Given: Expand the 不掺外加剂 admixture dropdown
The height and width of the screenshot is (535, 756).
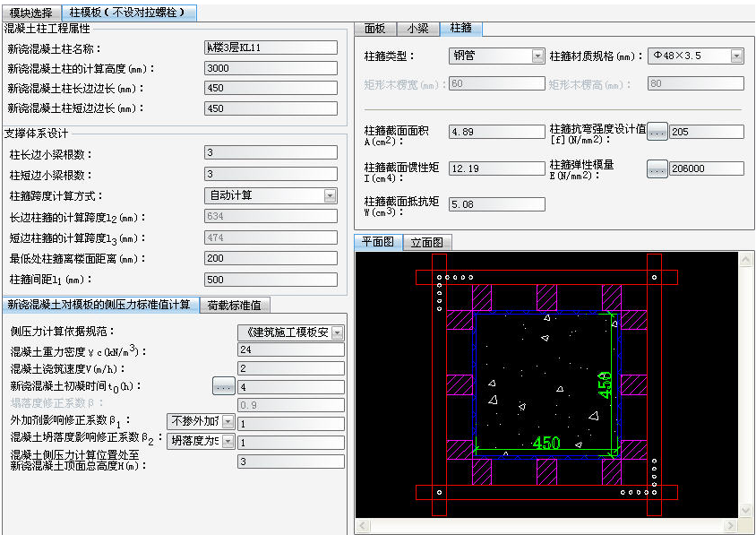Looking at the screenshot, I should point(228,422).
